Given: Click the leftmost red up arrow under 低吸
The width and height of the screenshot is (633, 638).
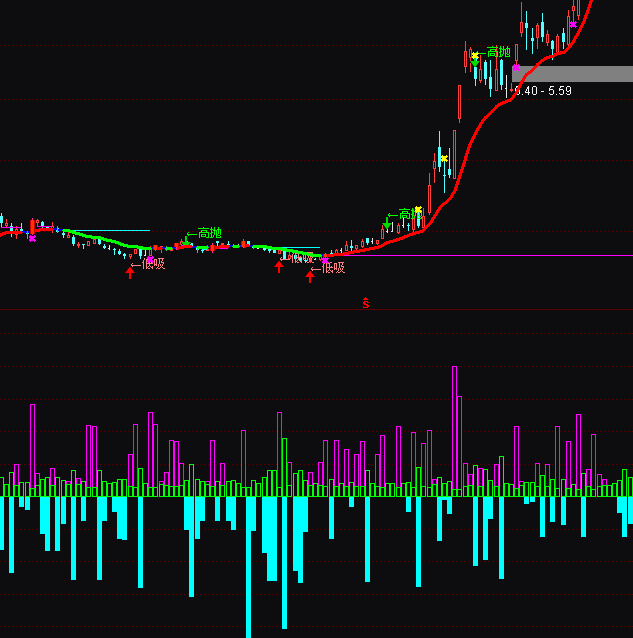Looking at the screenshot, I should [x=130, y=272].
